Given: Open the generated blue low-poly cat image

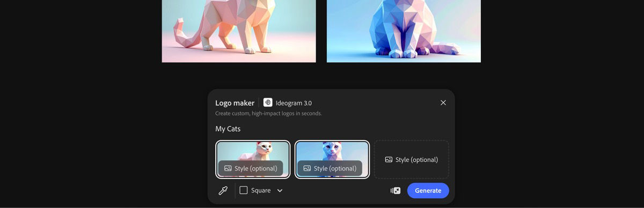Looking at the screenshot, I should [404, 31].
